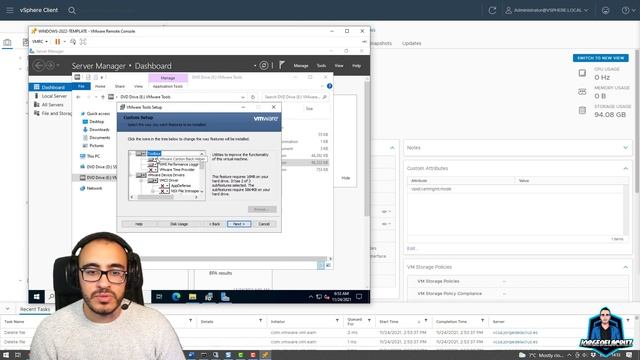Image resolution: width=640 pixels, height=360 pixels.
Task: Click Cancel in VMware Tools Setup
Action: [264, 224]
